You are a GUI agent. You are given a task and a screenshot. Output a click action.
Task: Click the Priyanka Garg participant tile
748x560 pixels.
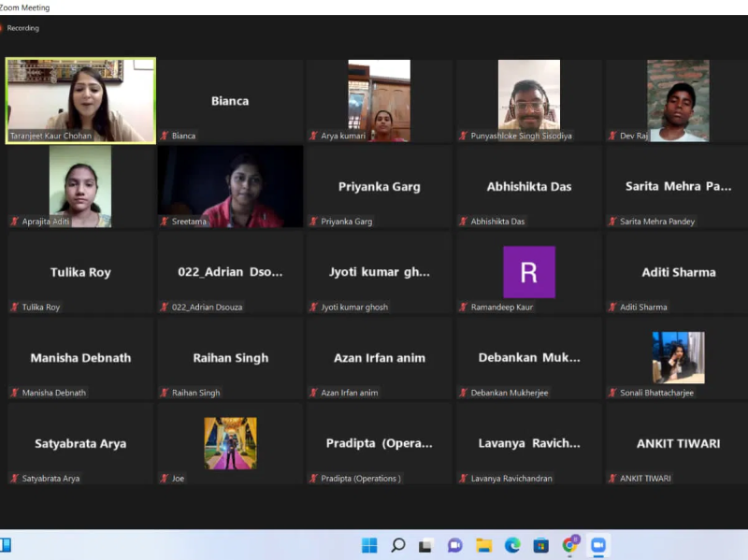point(380,186)
